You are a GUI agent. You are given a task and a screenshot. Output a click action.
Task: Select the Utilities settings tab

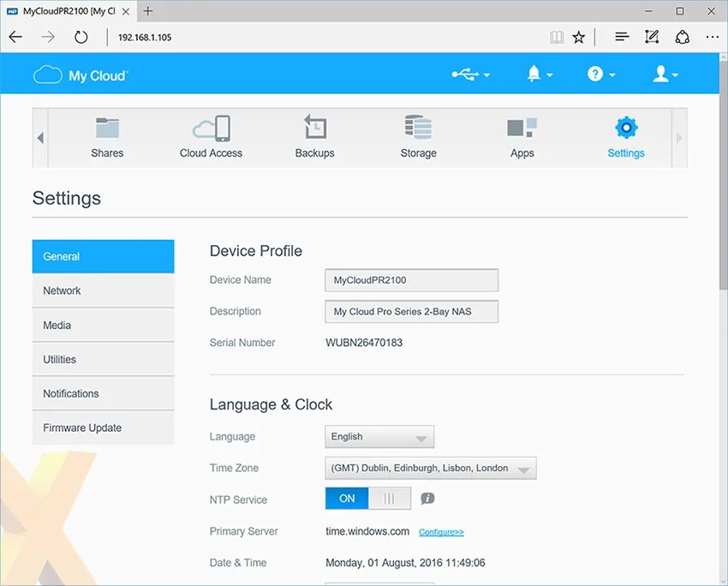[103, 360]
